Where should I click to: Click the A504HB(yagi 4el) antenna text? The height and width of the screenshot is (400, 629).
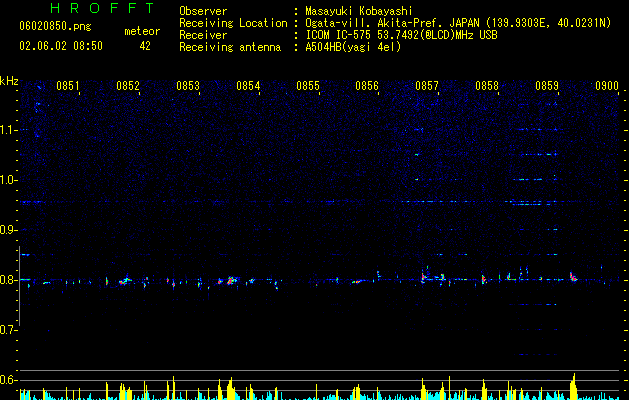coord(353,47)
